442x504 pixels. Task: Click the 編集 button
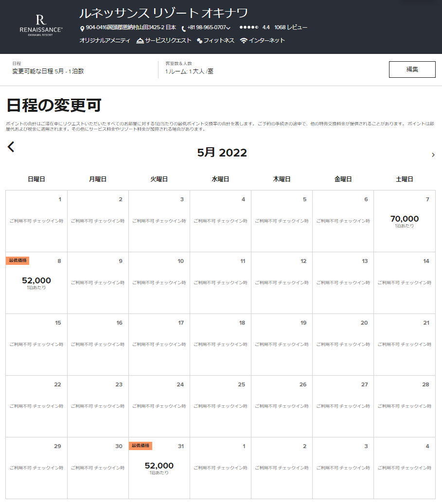(412, 70)
